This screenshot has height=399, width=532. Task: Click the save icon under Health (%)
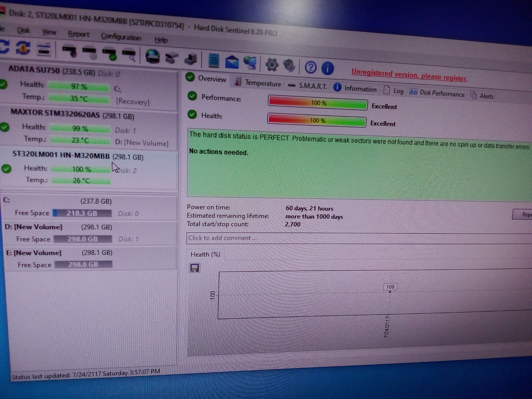(194, 268)
